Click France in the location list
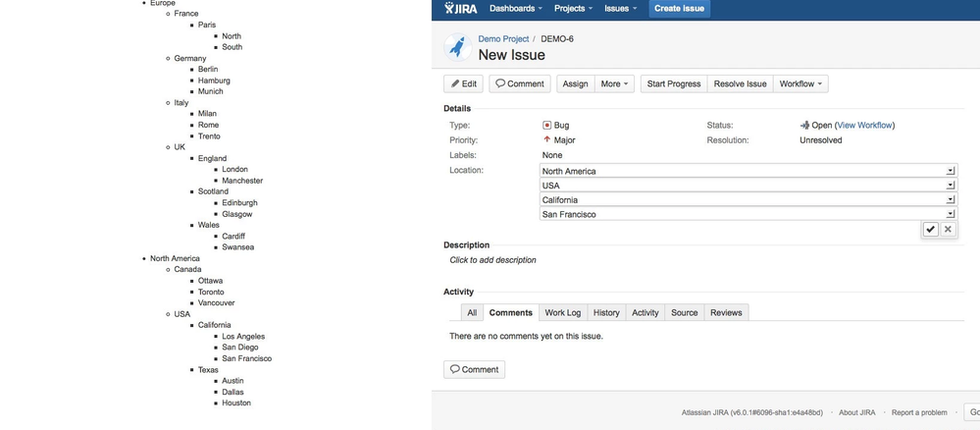Screen dimensions: 980x430 tap(186, 13)
